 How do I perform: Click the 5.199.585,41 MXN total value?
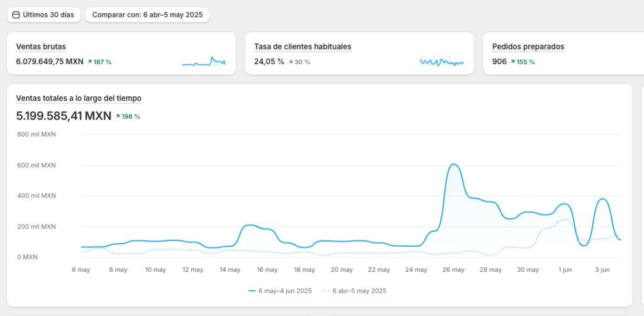click(x=64, y=116)
